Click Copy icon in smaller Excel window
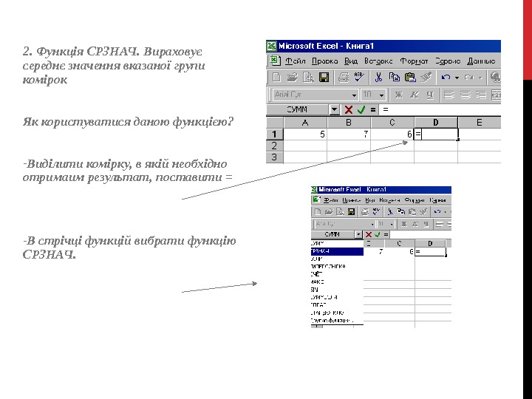 coord(401,212)
